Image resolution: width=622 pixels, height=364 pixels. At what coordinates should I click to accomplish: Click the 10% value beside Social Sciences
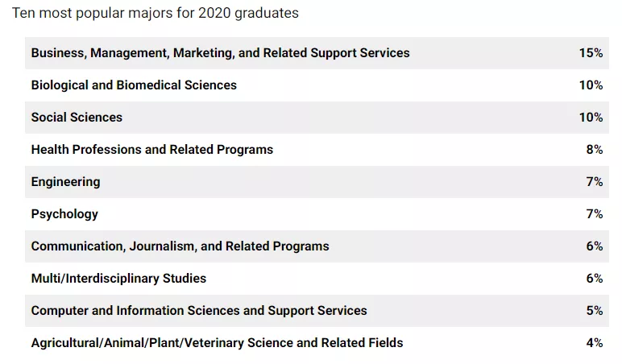pos(591,118)
